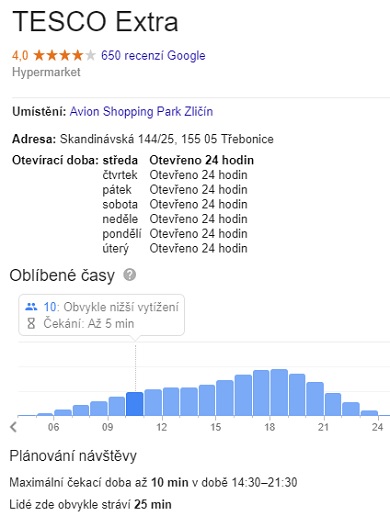This screenshot has height=516, width=390.
Task: Click the orange star rating icons
Action: coord(65,55)
